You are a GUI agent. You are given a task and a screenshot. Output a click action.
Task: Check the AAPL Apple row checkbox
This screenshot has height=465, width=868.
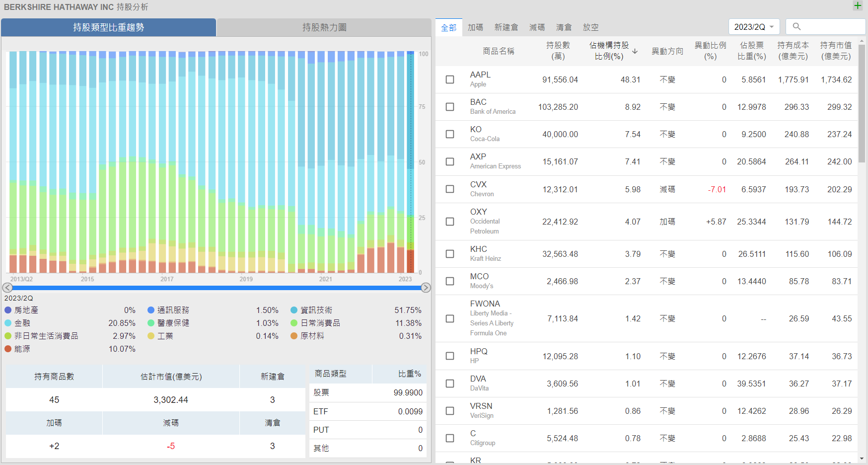click(x=450, y=79)
